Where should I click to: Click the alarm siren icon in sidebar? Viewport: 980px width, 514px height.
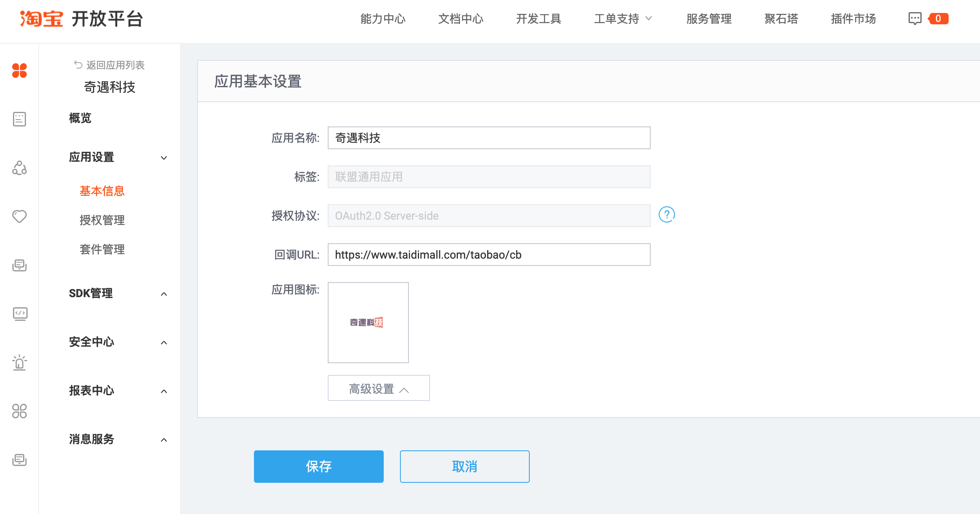pyautogui.click(x=19, y=362)
